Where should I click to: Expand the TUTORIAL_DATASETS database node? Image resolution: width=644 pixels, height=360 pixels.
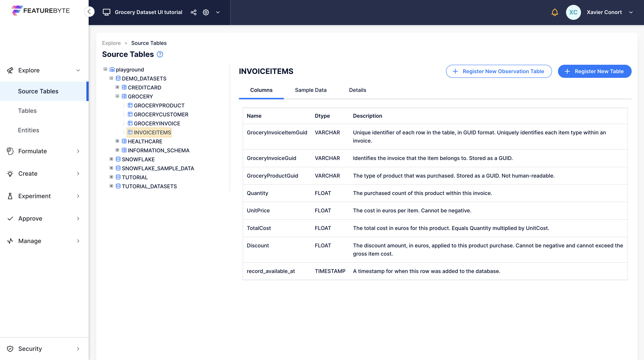(x=111, y=186)
